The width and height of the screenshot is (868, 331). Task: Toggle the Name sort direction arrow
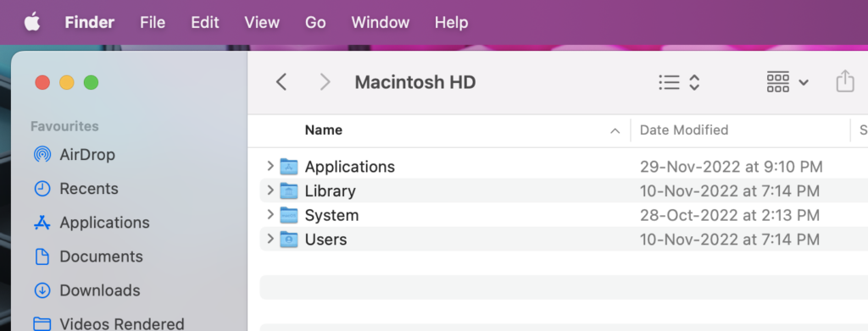click(615, 131)
